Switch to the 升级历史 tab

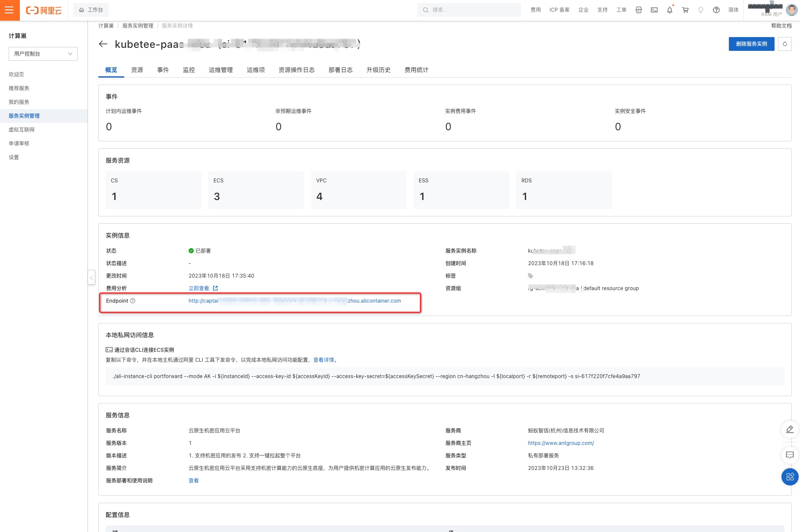pos(379,70)
